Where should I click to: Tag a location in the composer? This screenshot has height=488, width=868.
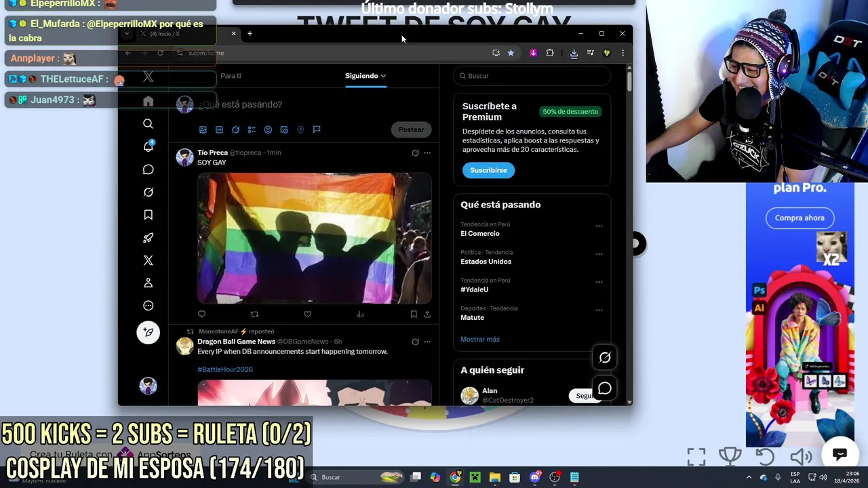point(300,129)
